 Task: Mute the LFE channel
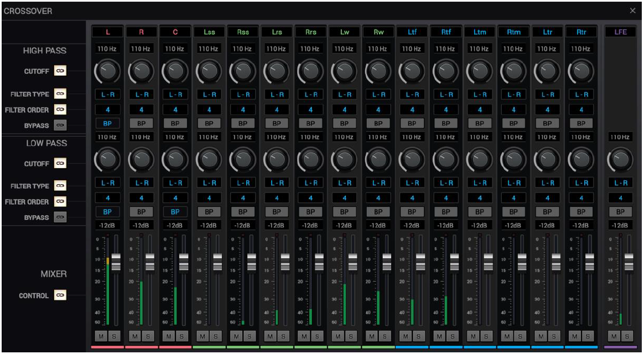pos(614,336)
